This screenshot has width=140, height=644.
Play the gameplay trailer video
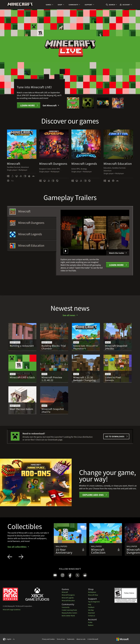[x=65, y=251]
